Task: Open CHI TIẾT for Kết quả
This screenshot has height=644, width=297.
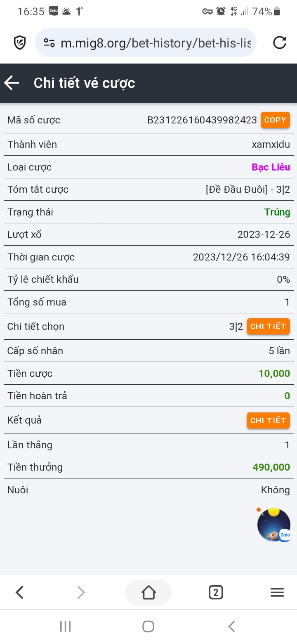Action: (x=268, y=421)
